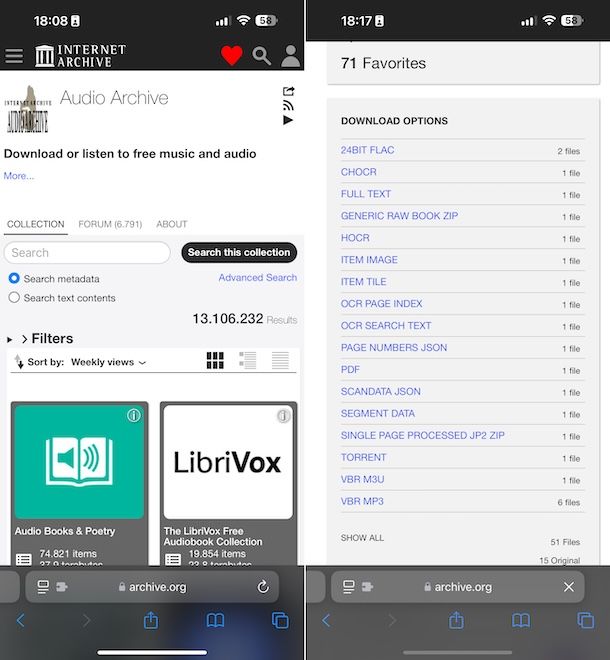The image size is (610, 660).
Task: Open the Weekly views sort dropdown
Action: tap(108, 362)
